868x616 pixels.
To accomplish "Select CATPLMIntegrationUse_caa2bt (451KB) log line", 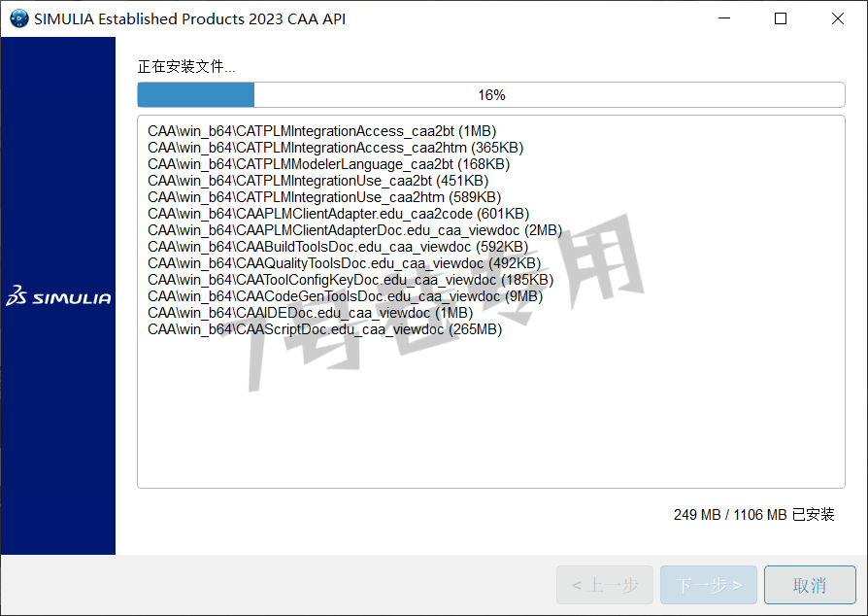I will pos(317,181).
